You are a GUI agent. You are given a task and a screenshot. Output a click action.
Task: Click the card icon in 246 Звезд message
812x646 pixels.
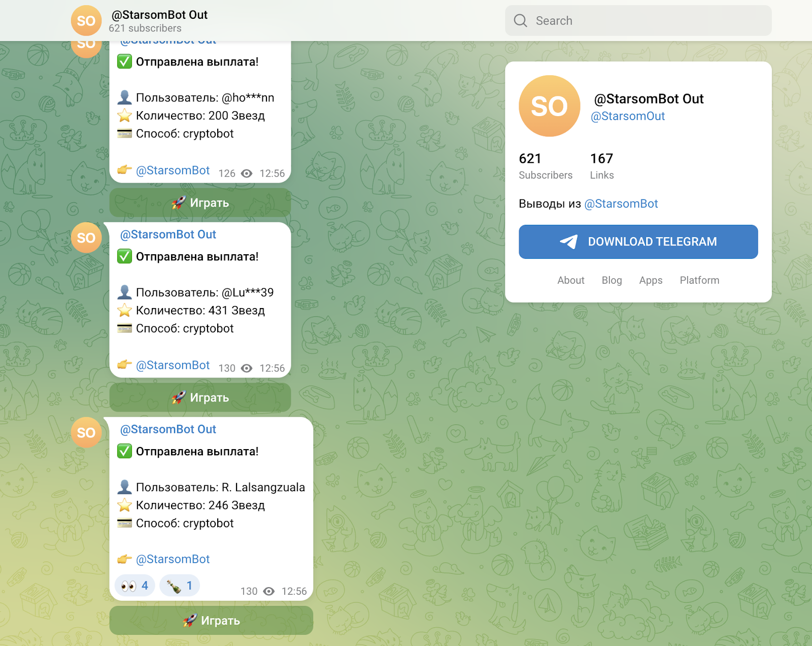pos(124,523)
